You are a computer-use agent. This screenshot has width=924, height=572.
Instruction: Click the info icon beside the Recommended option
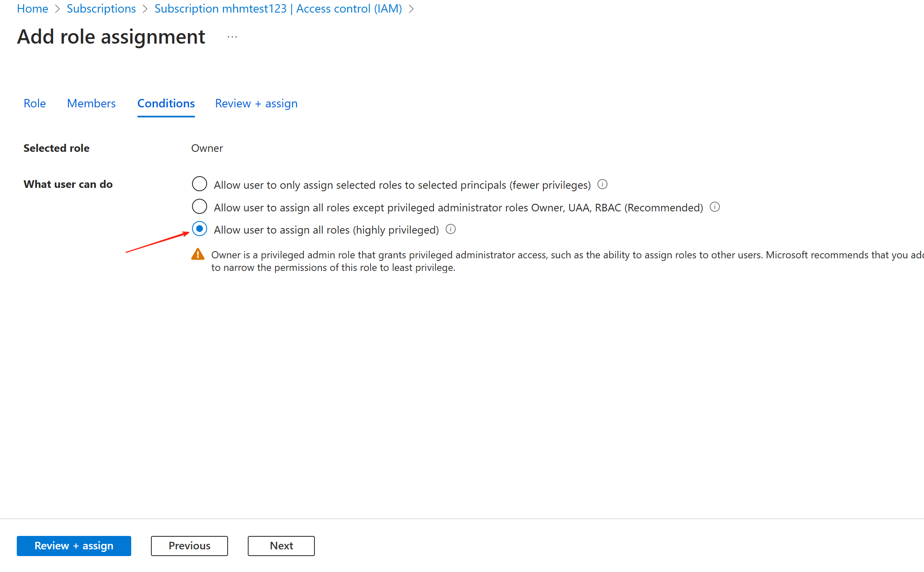(714, 207)
